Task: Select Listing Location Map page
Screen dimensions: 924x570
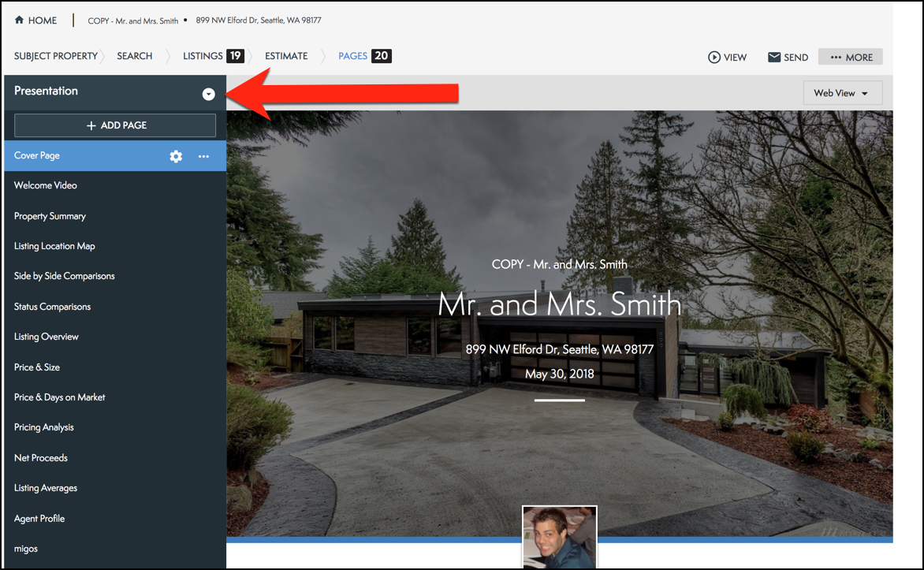Action: coord(54,246)
